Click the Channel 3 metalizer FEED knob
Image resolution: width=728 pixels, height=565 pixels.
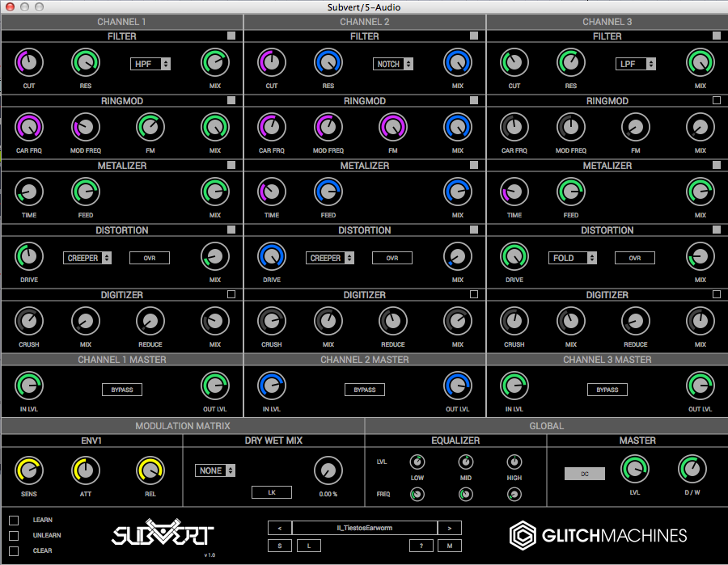[x=570, y=192]
